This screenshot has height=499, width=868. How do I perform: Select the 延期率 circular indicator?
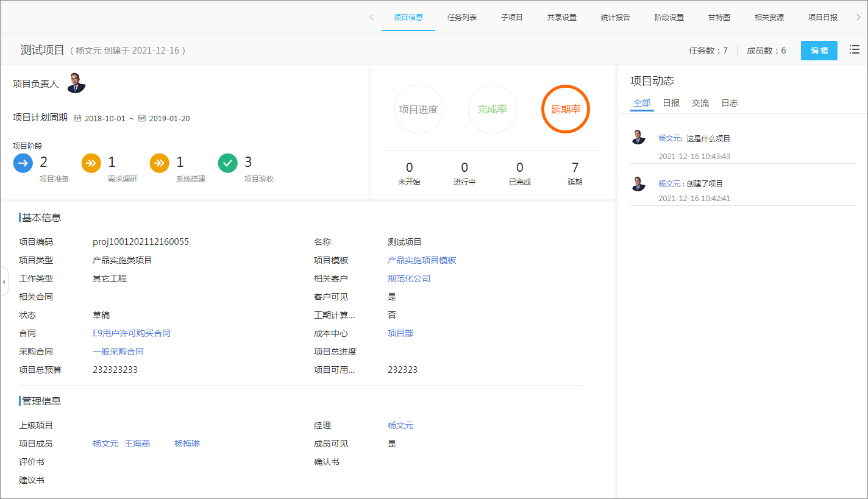coord(566,110)
